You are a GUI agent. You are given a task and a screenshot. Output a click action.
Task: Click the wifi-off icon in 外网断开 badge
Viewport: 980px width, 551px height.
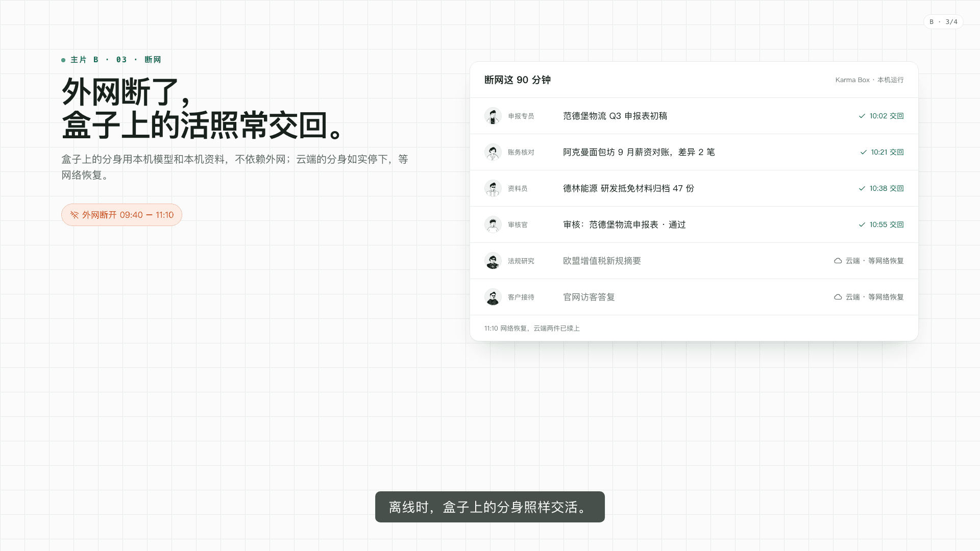75,215
